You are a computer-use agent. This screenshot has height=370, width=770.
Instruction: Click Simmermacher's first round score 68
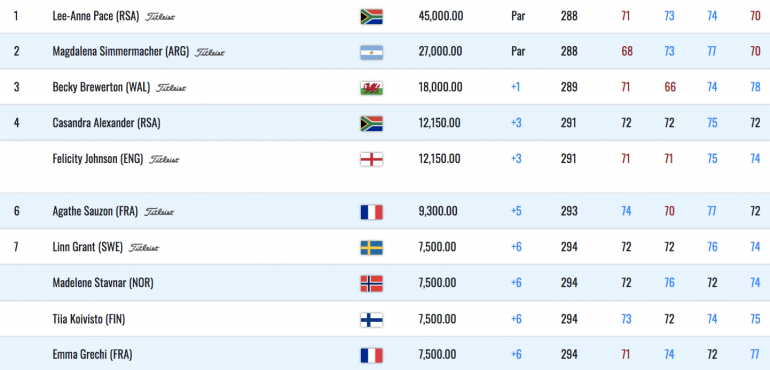[626, 52]
